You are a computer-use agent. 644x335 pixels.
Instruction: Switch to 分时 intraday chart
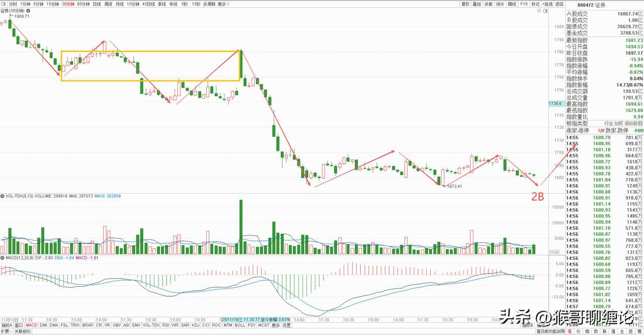13,4
